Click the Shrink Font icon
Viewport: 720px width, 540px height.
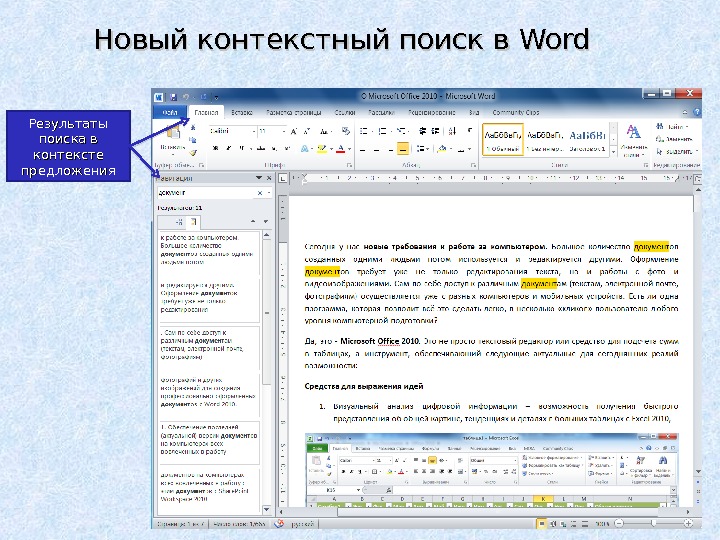[307, 131]
